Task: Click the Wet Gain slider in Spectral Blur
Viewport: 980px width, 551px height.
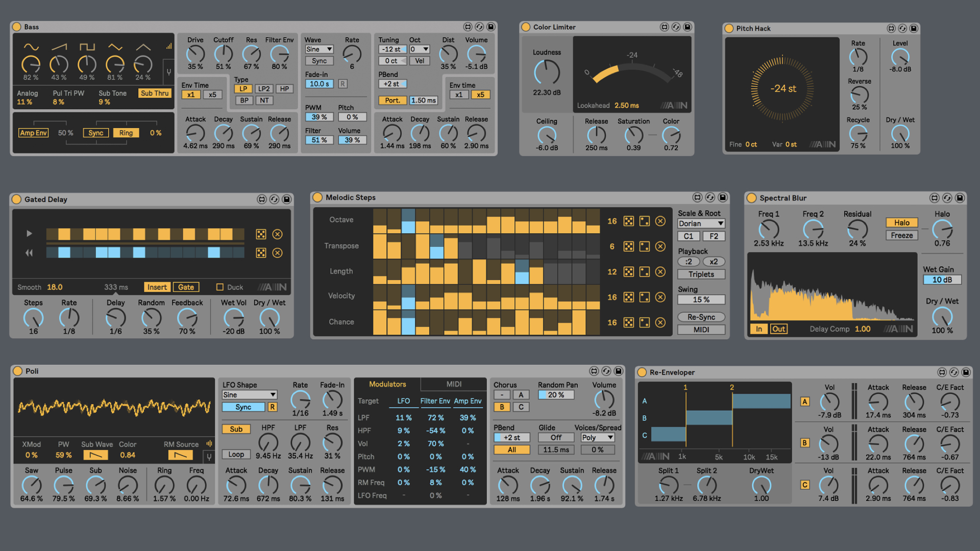Action: click(x=942, y=280)
